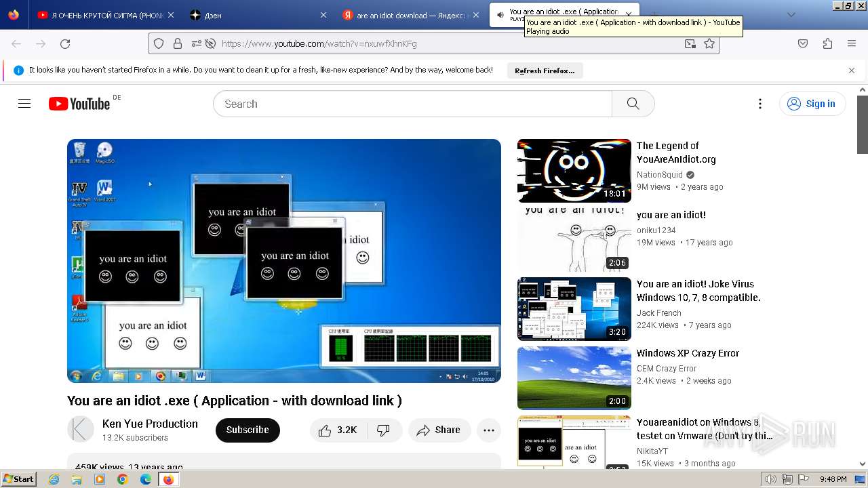Reload the current page

(65, 43)
